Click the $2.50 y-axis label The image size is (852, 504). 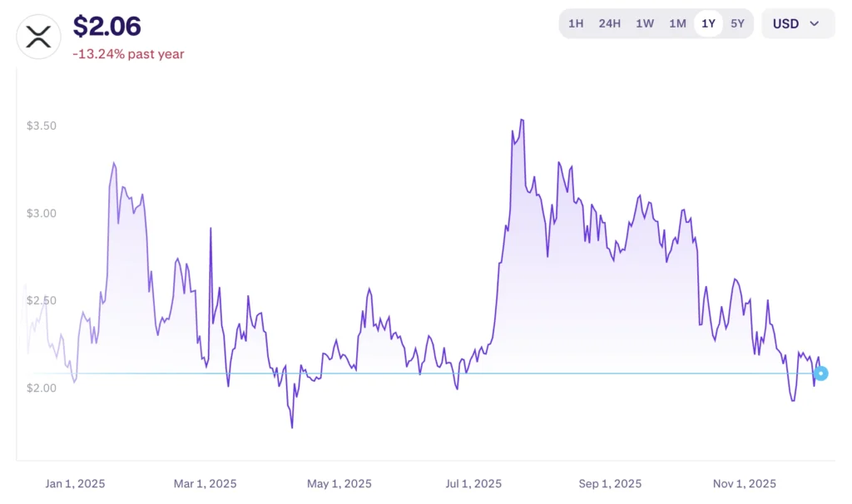click(42, 300)
